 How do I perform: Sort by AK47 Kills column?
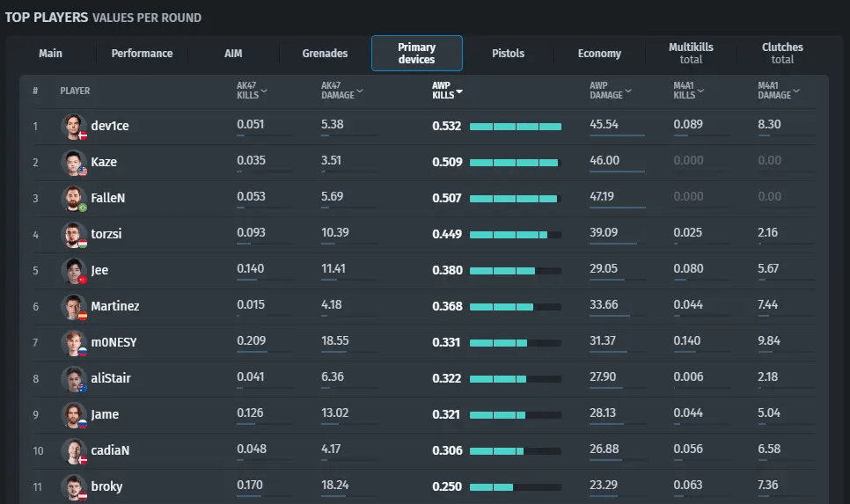click(x=252, y=91)
